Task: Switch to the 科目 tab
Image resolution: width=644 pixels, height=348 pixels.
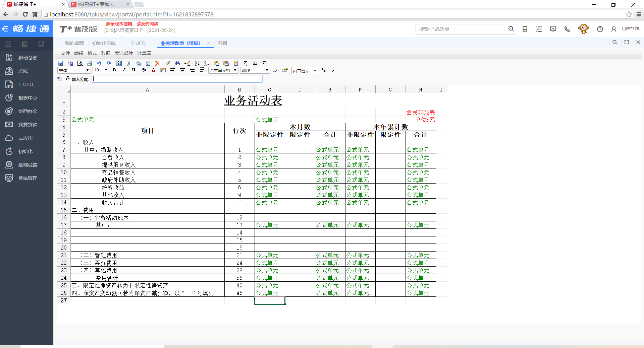Action: (x=222, y=43)
